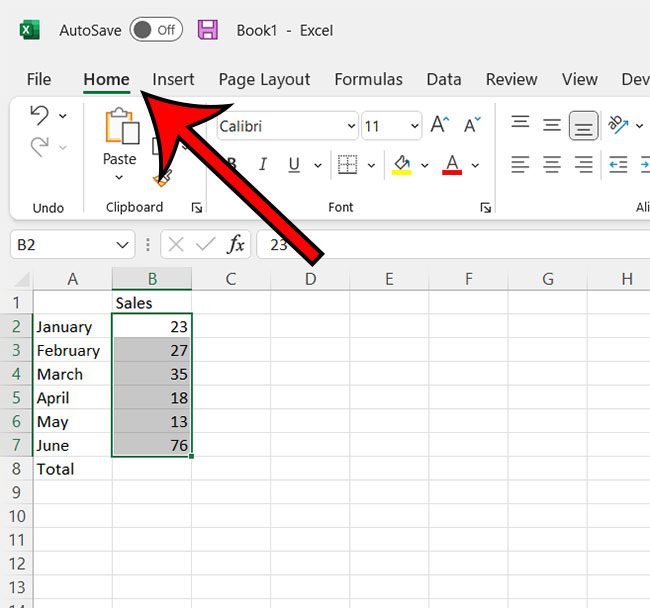This screenshot has width=650, height=608.
Task: Click the Borders icon
Action: tap(347, 165)
